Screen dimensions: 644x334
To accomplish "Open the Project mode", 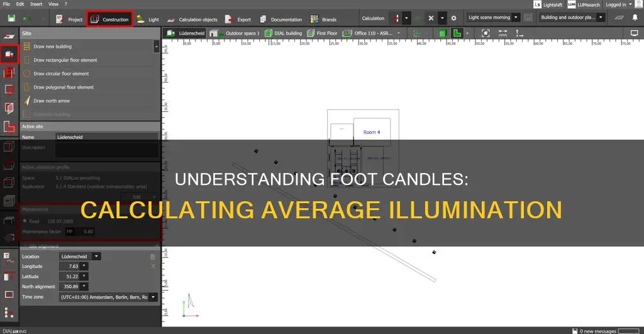I will (69, 19).
